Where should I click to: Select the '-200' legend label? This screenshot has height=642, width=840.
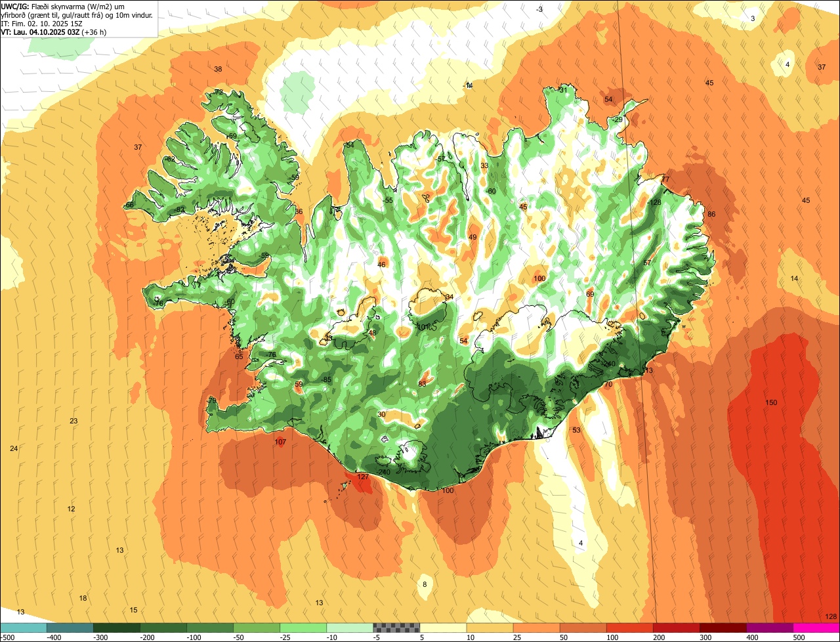tap(148, 637)
